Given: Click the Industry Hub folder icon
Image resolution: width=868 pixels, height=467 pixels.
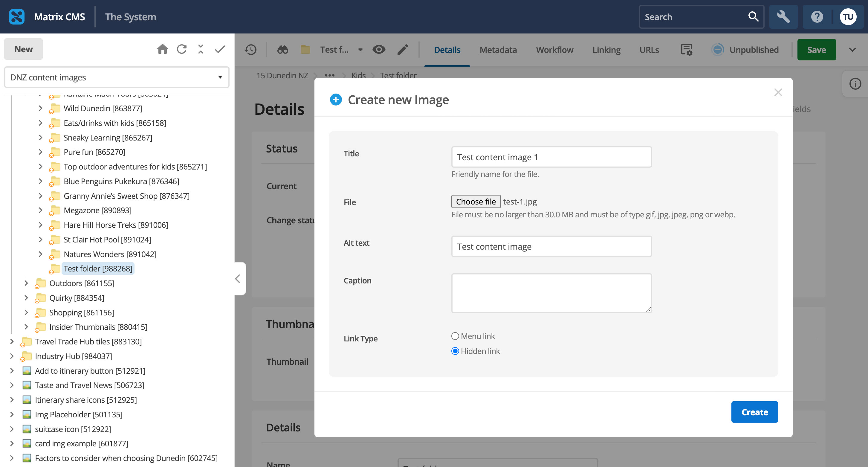Looking at the screenshot, I should pos(26,356).
